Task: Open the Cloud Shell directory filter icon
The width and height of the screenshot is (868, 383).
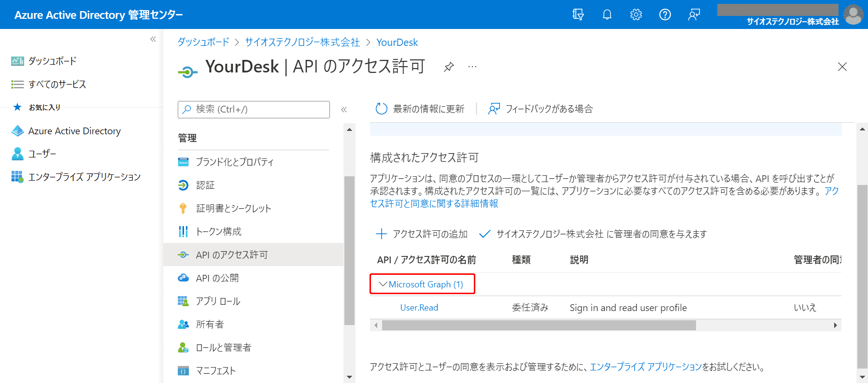Action: coord(578,14)
